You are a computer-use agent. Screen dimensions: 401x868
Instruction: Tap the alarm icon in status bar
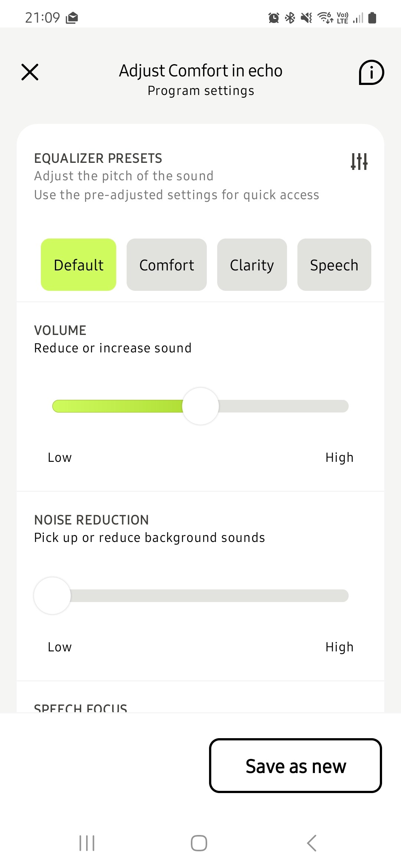pyautogui.click(x=274, y=17)
